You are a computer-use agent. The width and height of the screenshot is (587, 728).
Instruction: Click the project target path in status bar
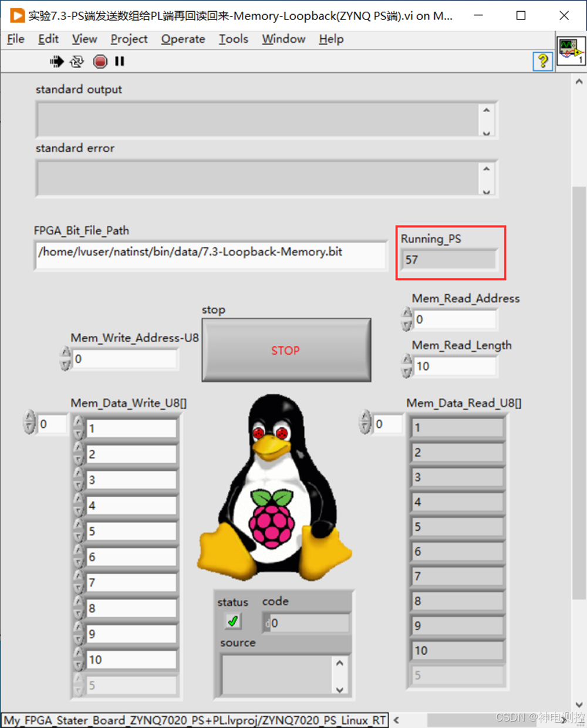(195, 720)
